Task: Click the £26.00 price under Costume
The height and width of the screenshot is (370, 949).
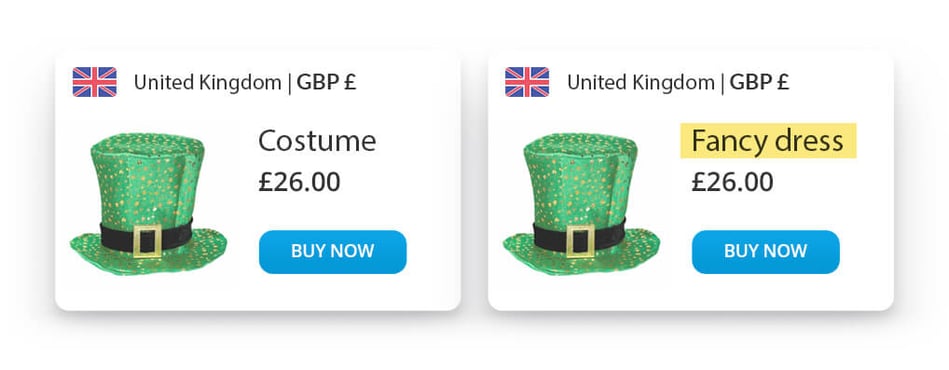Action: [x=299, y=182]
